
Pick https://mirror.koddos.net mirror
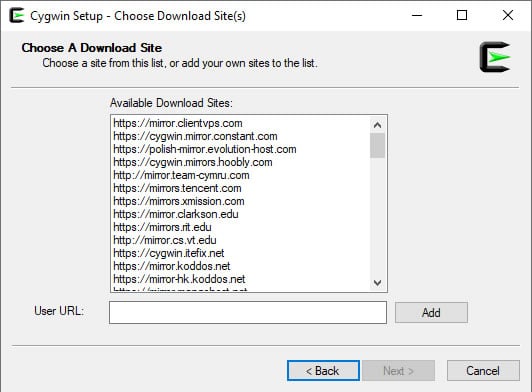tap(172, 266)
